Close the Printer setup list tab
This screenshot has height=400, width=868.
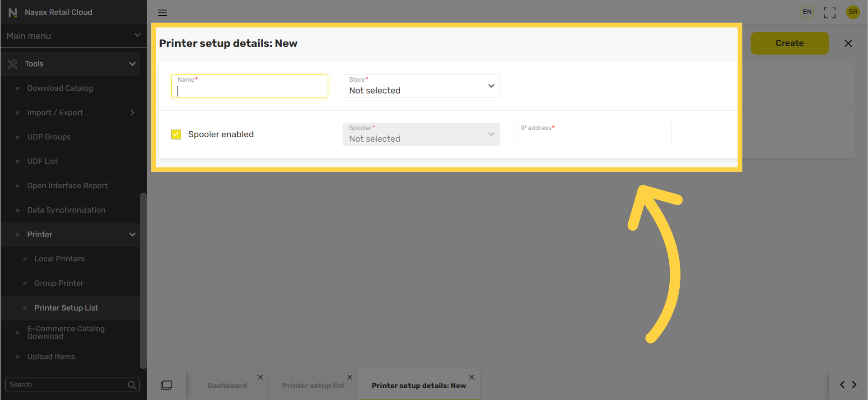tap(350, 377)
